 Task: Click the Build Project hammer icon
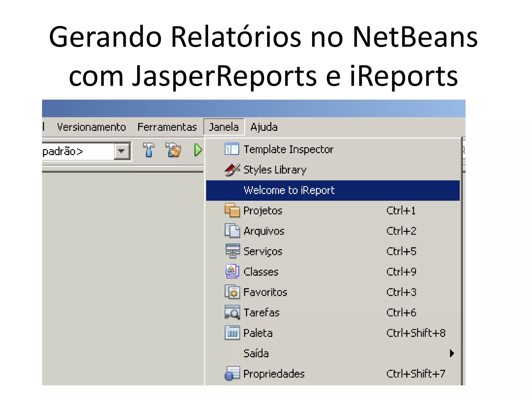tap(149, 150)
